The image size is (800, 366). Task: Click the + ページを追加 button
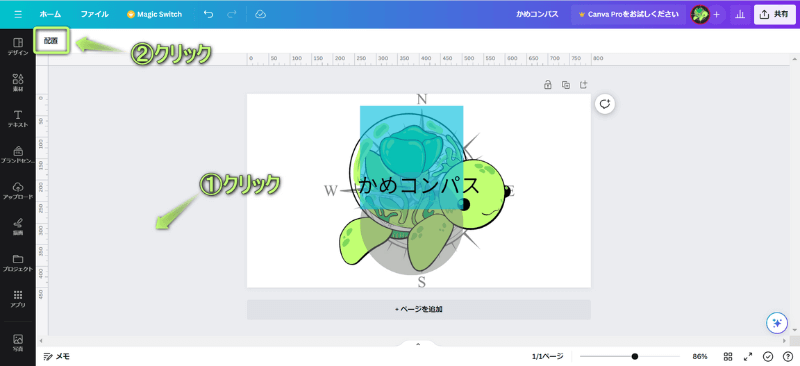point(418,309)
